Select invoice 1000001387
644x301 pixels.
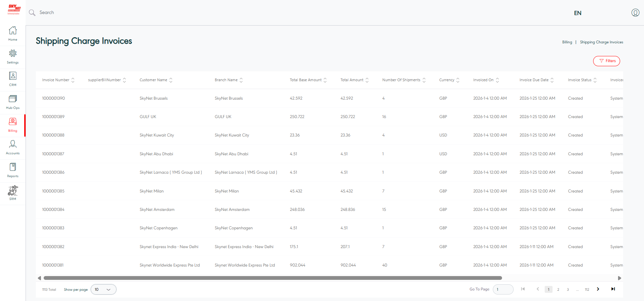pyautogui.click(x=53, y=154)
